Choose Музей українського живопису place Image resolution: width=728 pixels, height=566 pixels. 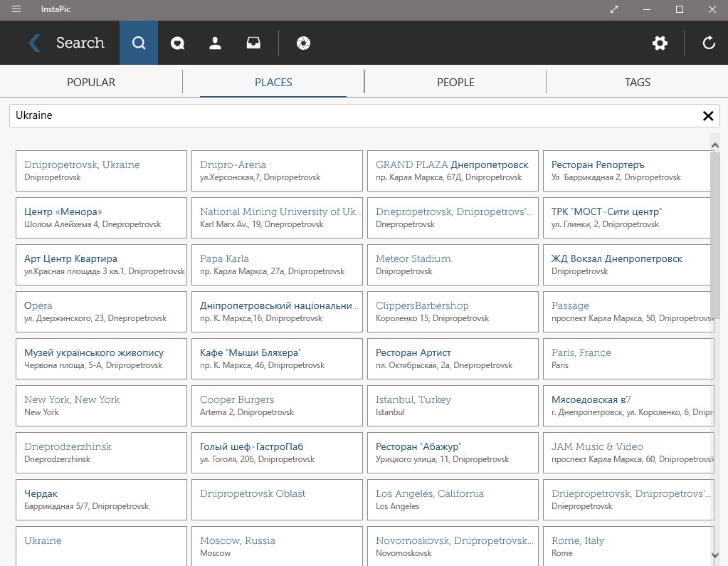101,359
